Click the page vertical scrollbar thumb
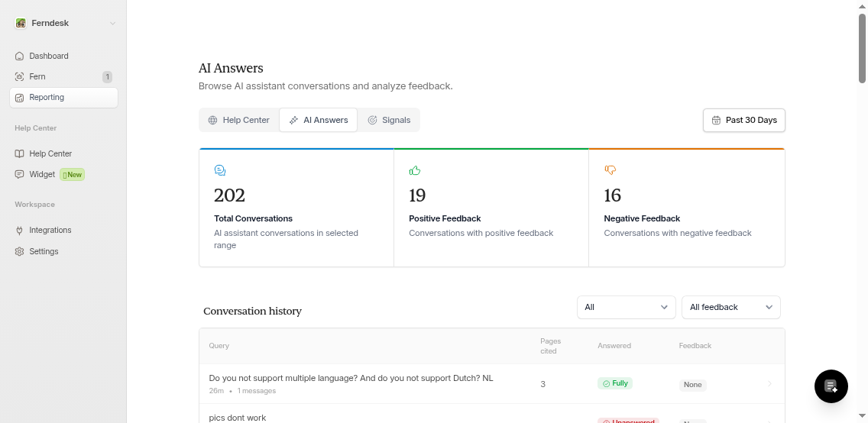Viewport: 868px width, 423px height. tap(862, 48)
